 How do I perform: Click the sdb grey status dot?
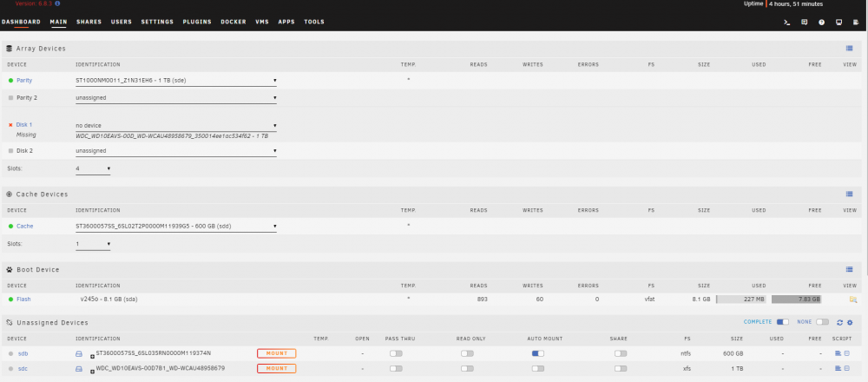tap(10, 353)
